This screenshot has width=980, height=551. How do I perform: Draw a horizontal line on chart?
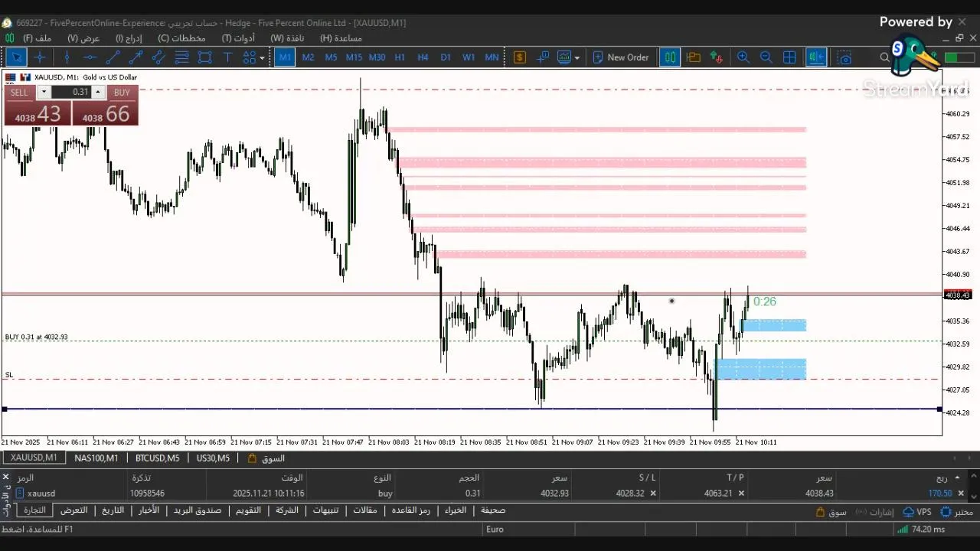tap(90, 57)
